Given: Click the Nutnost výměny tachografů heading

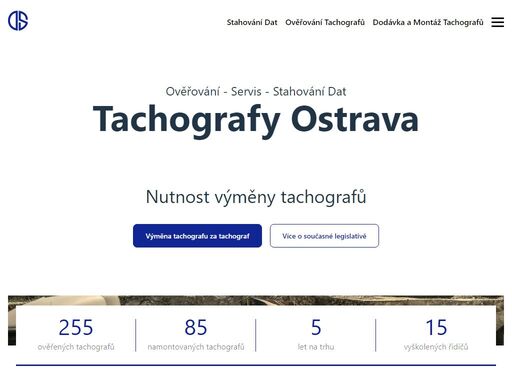Looking at the screenshot, I should 256,197.
